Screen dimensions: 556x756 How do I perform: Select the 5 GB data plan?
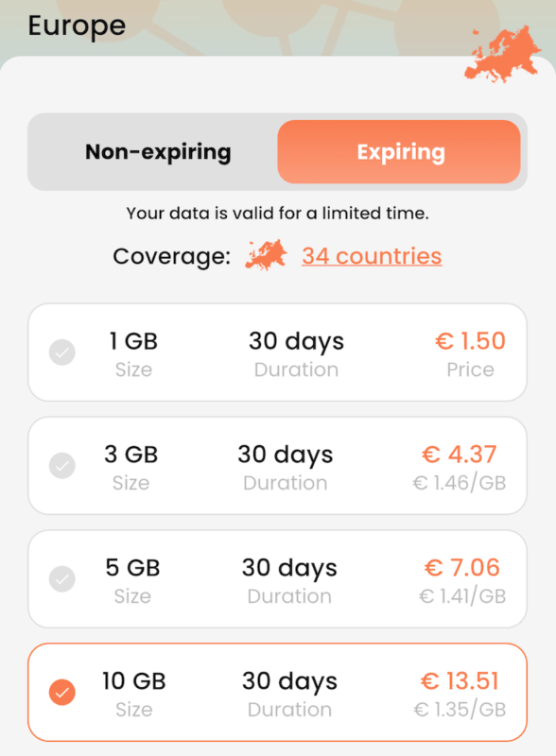point(278,579)
